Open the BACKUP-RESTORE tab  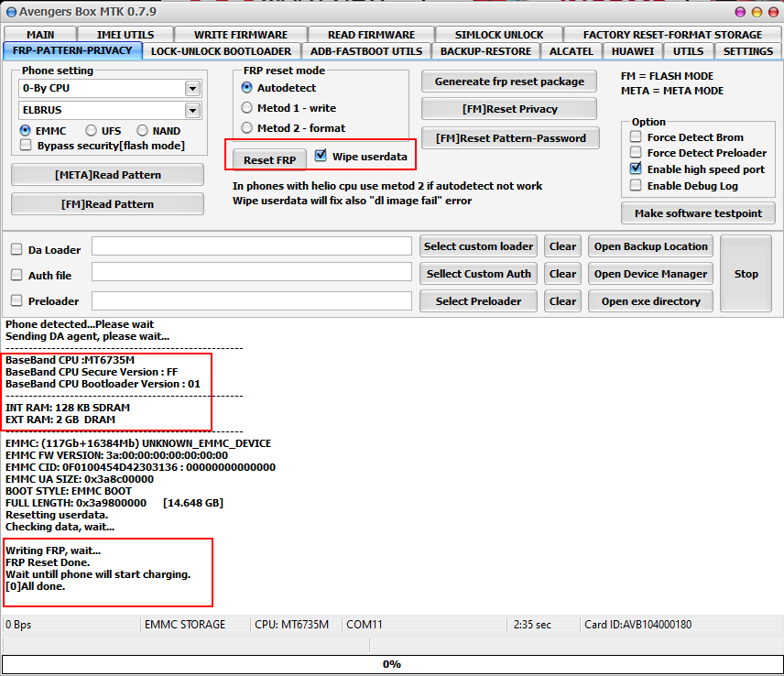point(485,51)
